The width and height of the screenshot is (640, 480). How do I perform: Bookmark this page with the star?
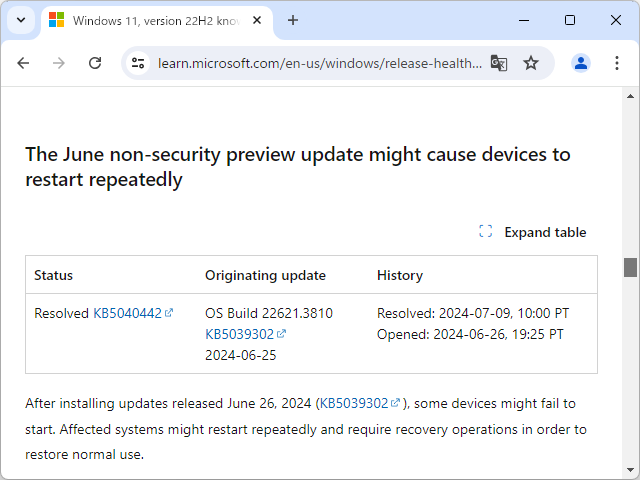(x=531, y=63)
